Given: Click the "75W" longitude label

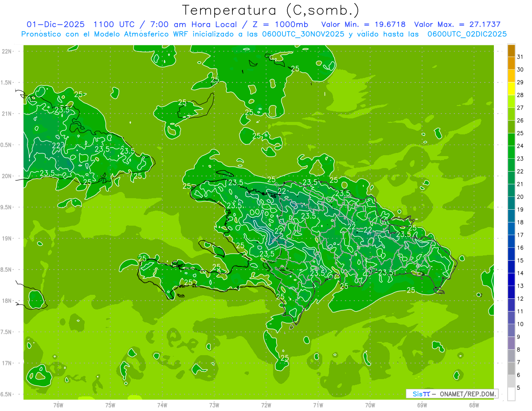Looking at the screenshot, I should [110, 405].
